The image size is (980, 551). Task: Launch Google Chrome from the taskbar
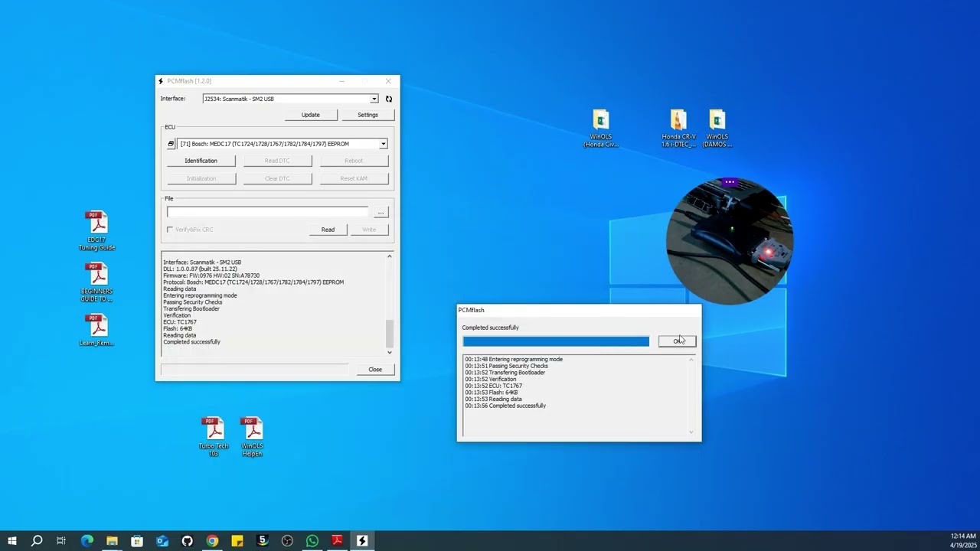[x=212, y=541]
